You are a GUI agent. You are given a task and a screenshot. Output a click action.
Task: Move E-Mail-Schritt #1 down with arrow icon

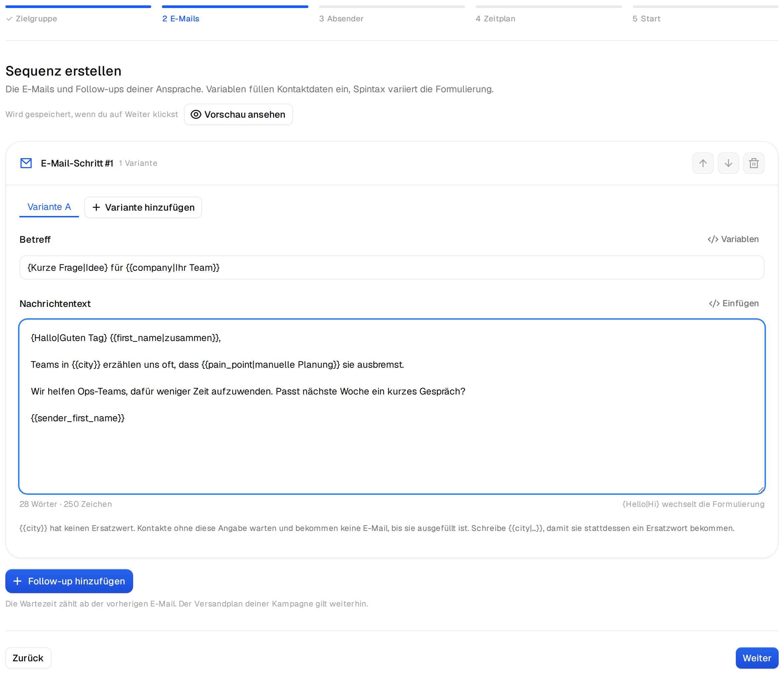click(728, 163)
